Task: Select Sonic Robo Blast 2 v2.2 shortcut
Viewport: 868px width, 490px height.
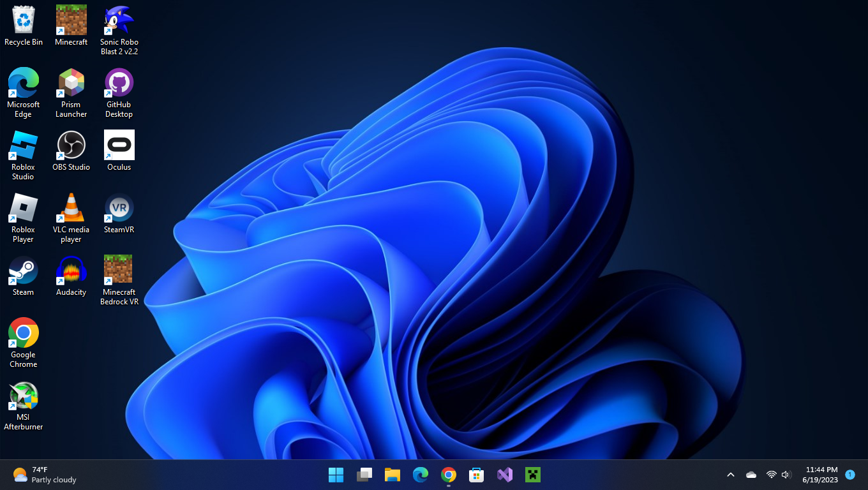Action: (119, 31)
